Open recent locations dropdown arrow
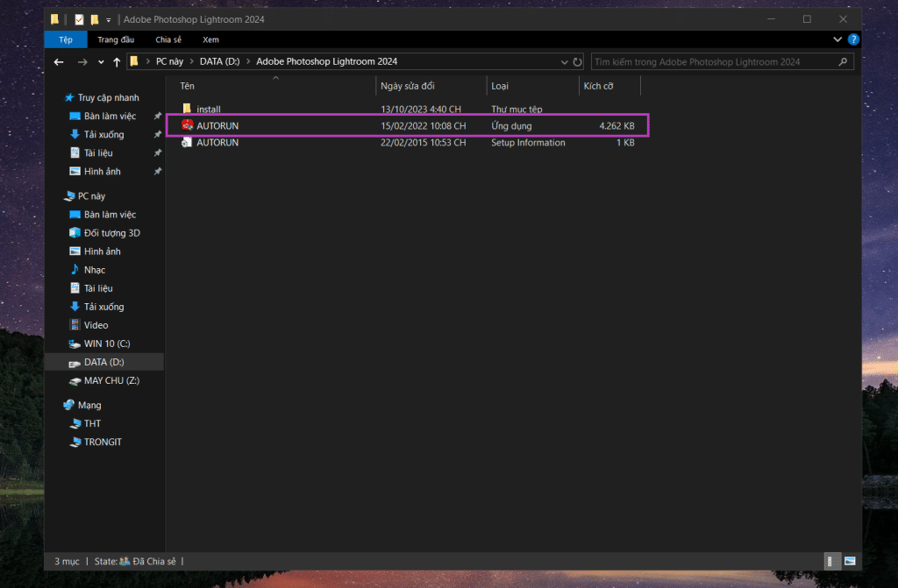 tap(102, 62)
